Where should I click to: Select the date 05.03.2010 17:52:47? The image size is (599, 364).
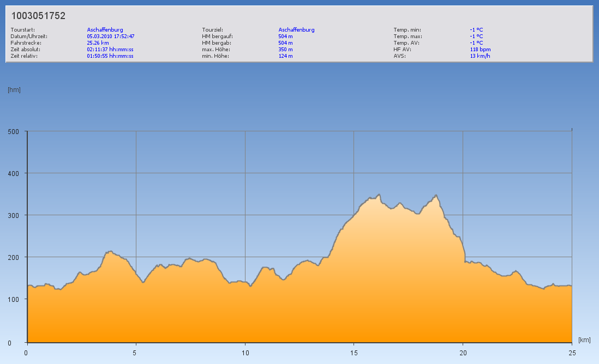[x=111, y=37]
